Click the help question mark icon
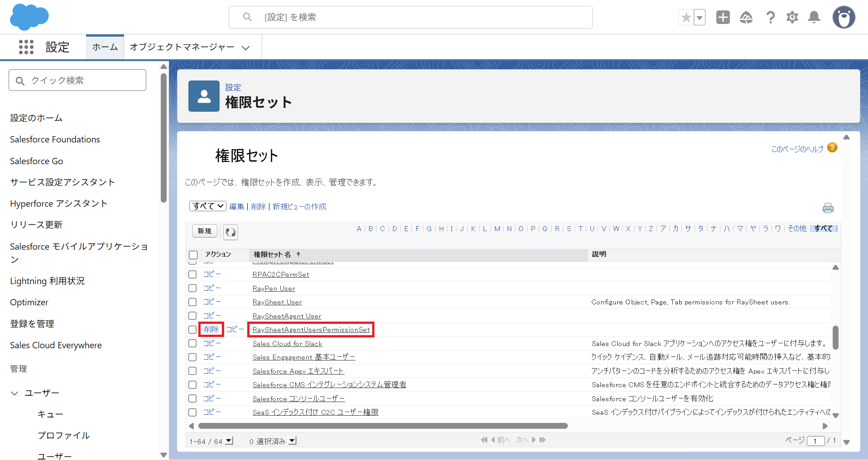 pos(770,18)
